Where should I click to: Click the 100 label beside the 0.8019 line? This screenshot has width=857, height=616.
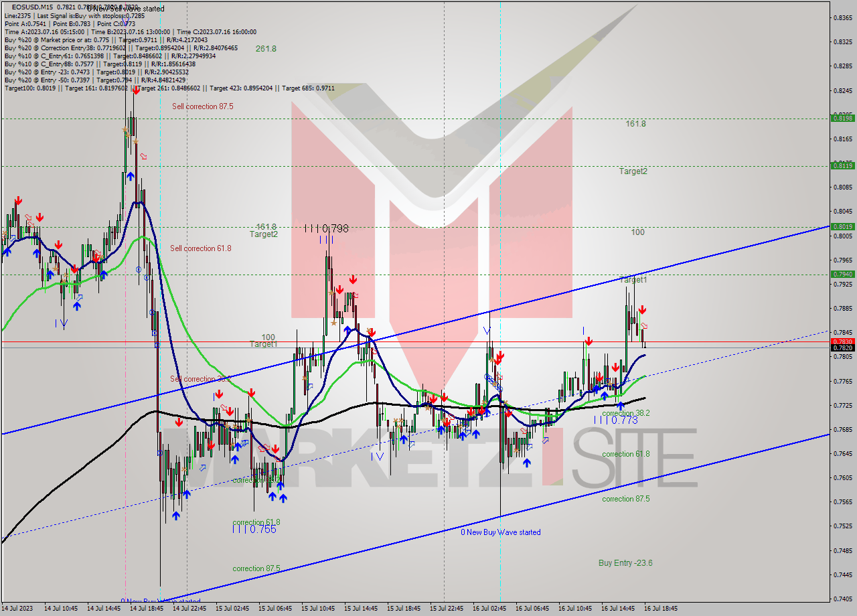pos(637,232)
